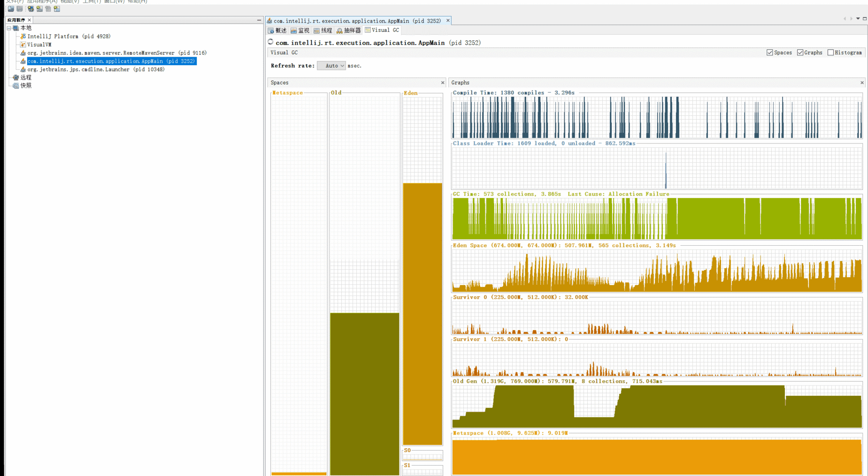Click the Eden space usage bar

pos(422,314)
